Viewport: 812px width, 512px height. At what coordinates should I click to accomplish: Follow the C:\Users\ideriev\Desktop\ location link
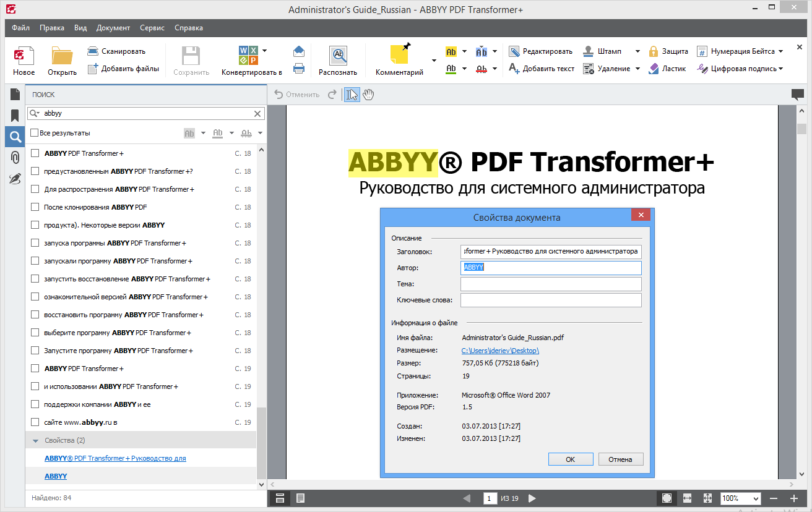click(501, 351)
